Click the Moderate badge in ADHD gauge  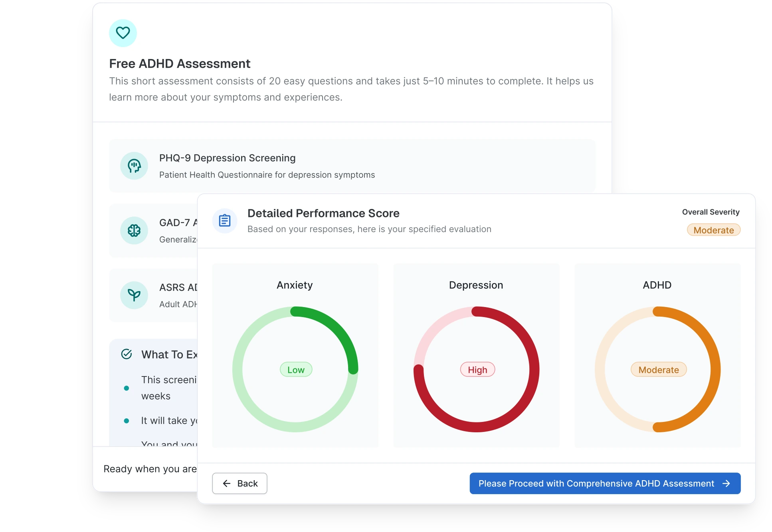pos(659,370)
